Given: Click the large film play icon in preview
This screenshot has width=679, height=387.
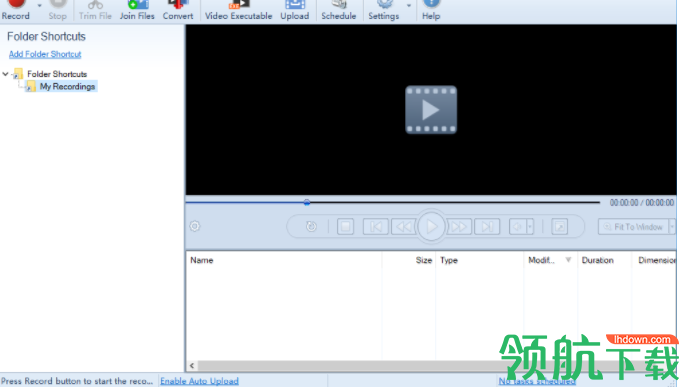Looking at the screenshot, I should pyautogui.click(x=431, y=110).
